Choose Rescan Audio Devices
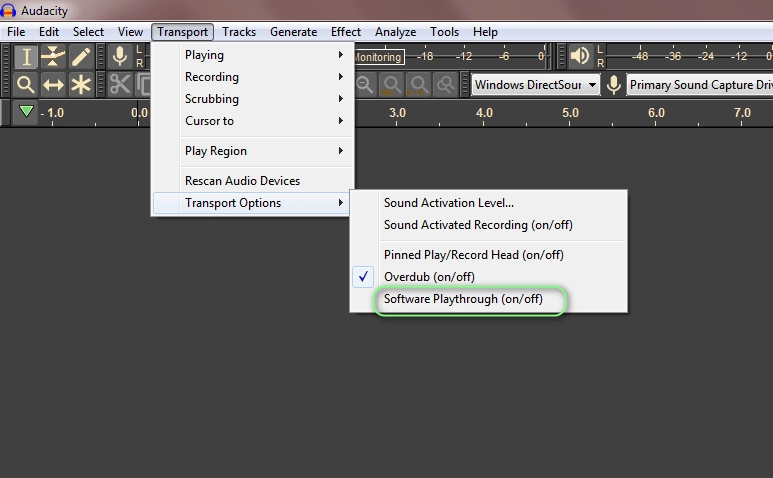The image size is (773, 478). click(242, 181)
